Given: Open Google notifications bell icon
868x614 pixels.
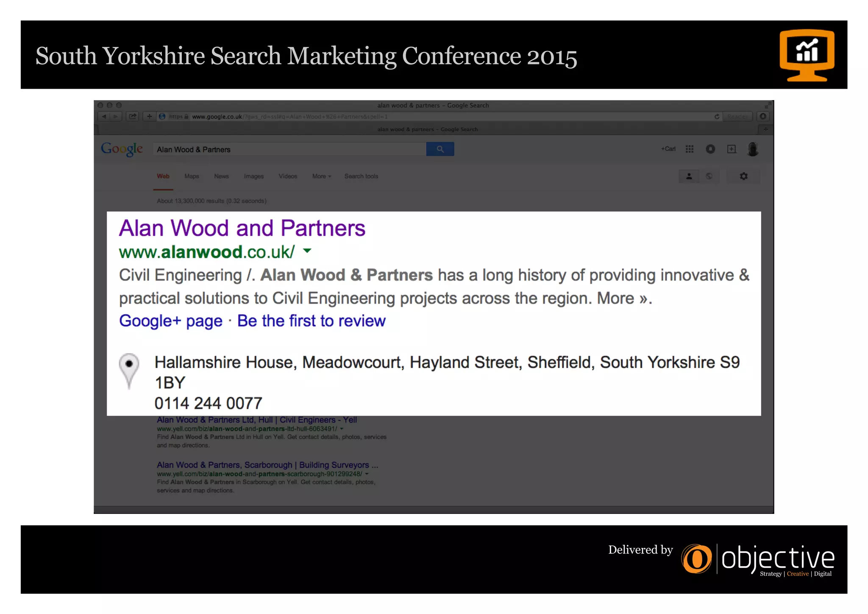Looking at the screenshot, I should (710, 149).
